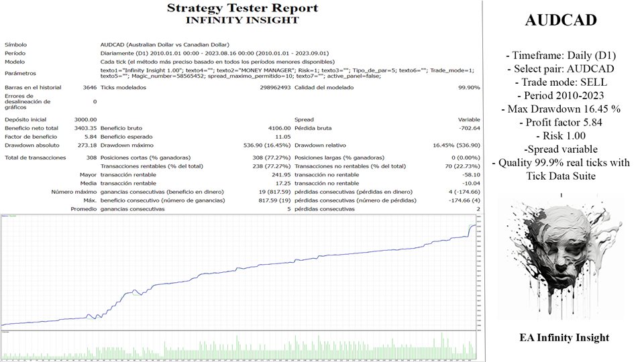
Task: Select the '- Profit factor 5.84' line
Action: [x=561, y=122]
